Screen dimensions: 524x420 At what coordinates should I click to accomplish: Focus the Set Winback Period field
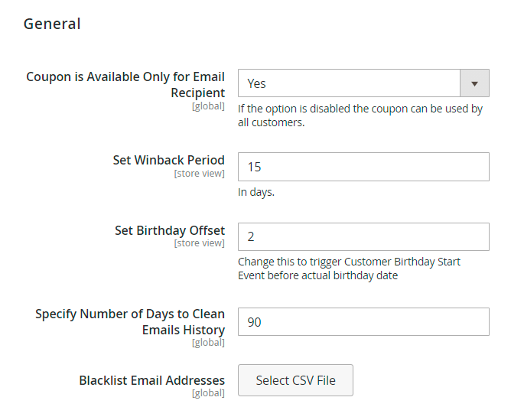point(363,167)
